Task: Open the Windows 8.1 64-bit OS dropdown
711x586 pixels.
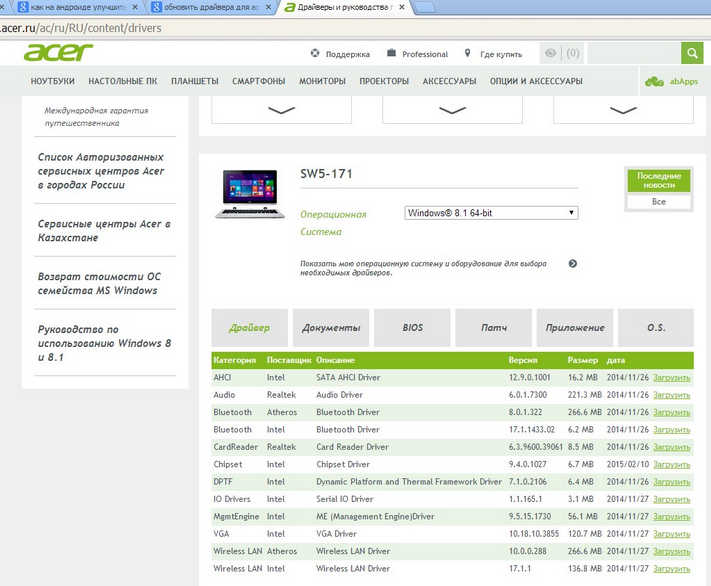Action: tap(491, 213)
